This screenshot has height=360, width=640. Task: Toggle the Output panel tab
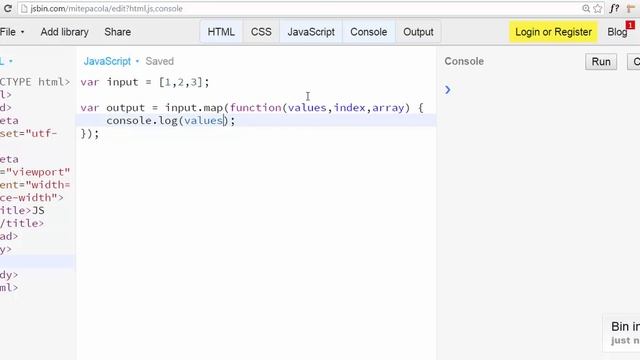click(x=418, y=32)
